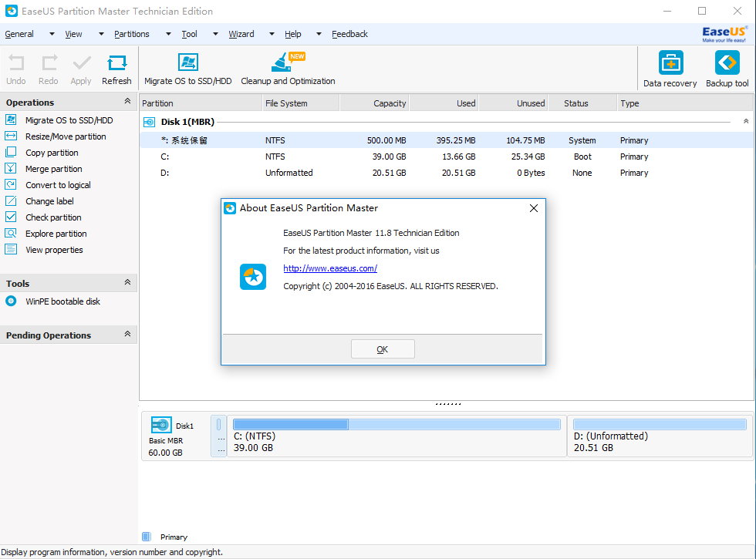Viewport: 756px width, 559px height.
Task: Open the Partitions menu
Action: tap(132, 34)
